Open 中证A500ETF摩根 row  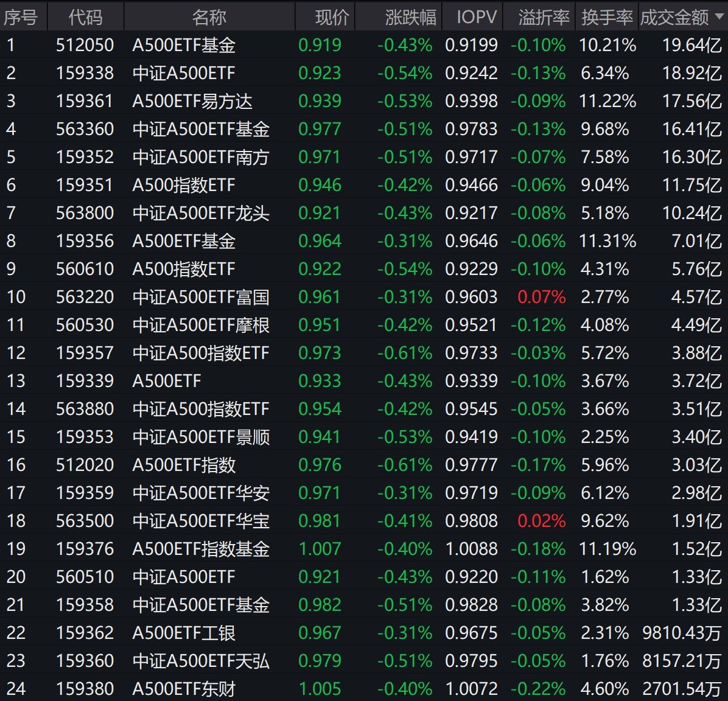point(364,324)
